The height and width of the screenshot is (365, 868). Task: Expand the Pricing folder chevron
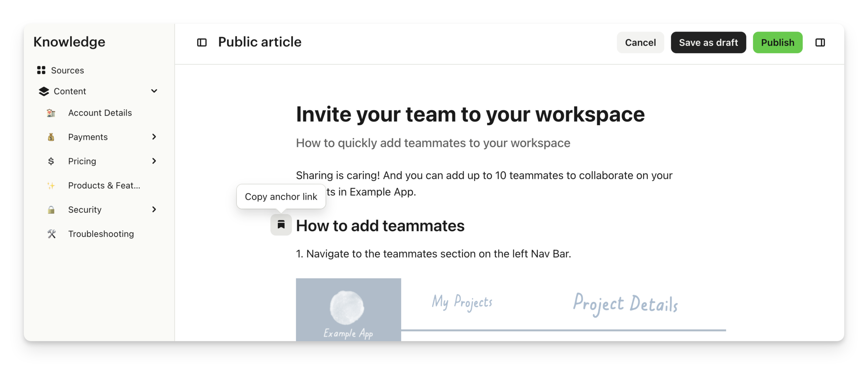click(x=154, y=161)
